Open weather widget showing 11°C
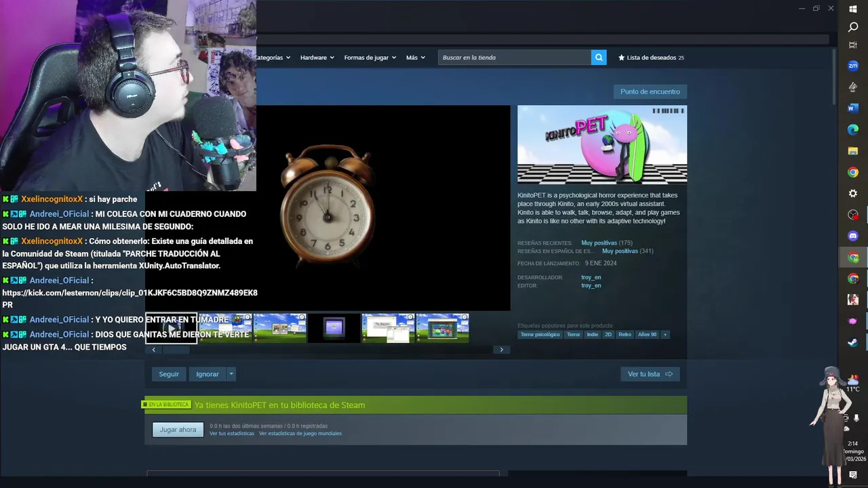Viewport: 868px width, 488px height. point(853,384)
